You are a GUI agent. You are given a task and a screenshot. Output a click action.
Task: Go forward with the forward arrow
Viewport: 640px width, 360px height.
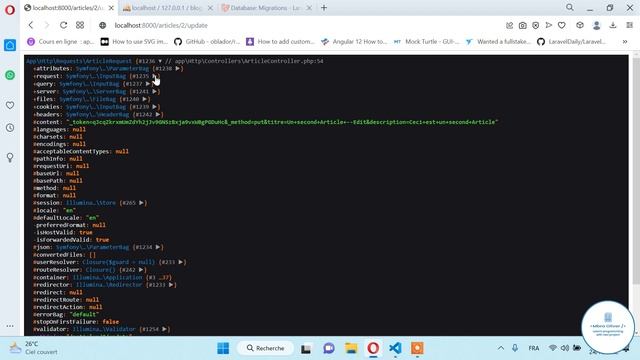tap(47, 25)
